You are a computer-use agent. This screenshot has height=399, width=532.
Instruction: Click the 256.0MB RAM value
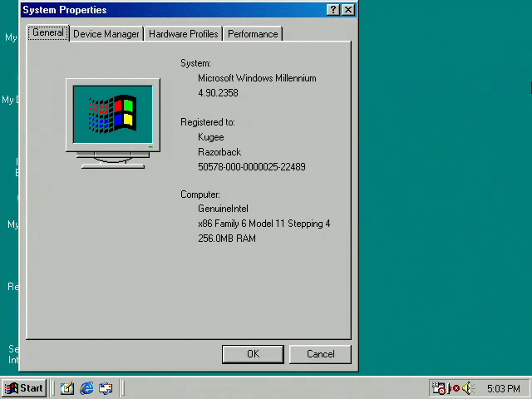[227, 239]
